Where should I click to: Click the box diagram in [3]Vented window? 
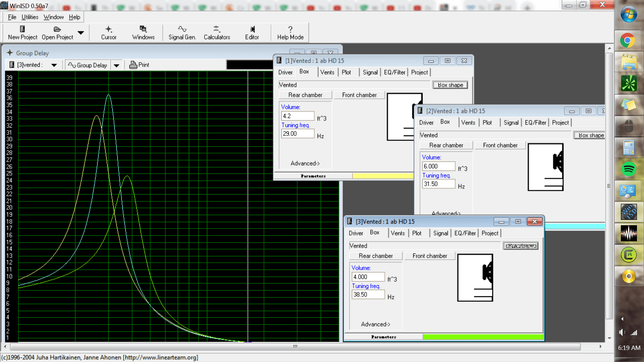click(x=475, y=278)
